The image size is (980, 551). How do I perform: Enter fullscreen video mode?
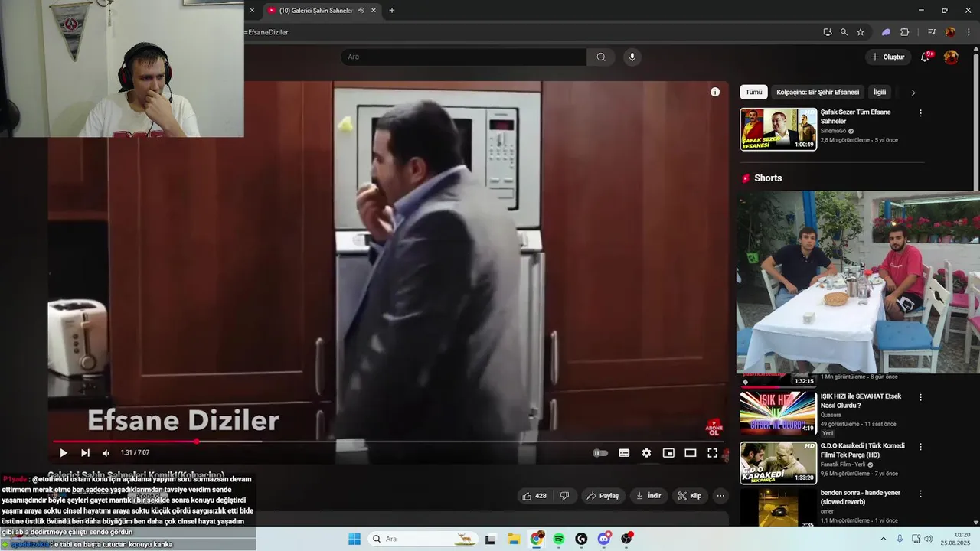(712, 453)
